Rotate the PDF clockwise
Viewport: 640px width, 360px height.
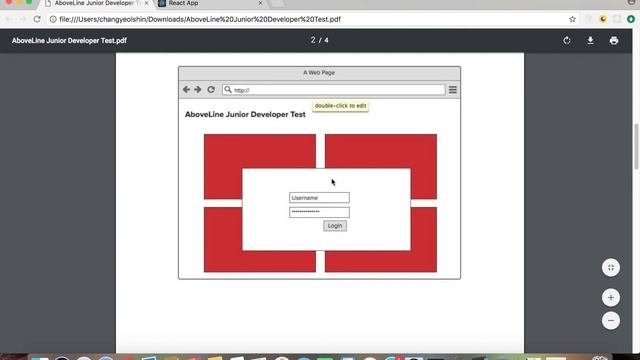(x=567, y=40)
